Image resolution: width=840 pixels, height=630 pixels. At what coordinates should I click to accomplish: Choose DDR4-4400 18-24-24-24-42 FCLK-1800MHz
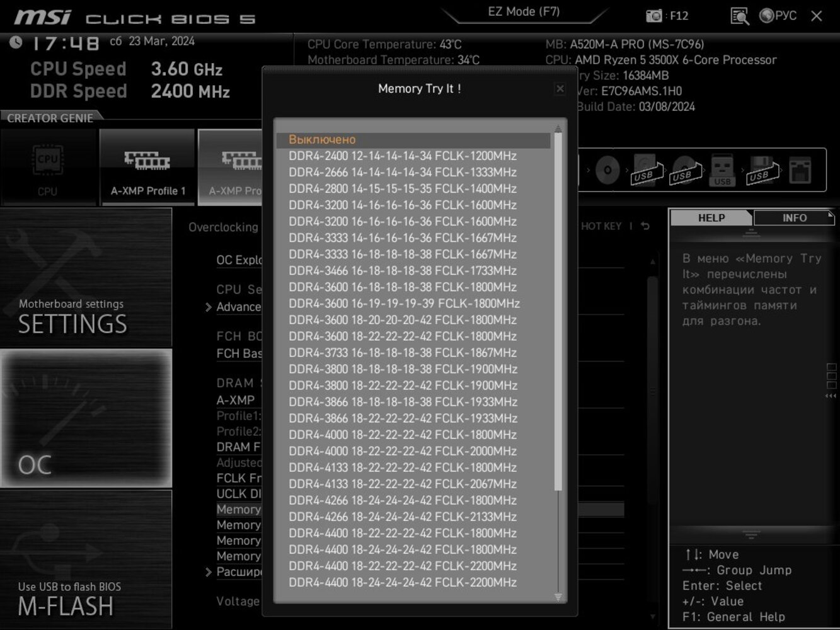413,549
